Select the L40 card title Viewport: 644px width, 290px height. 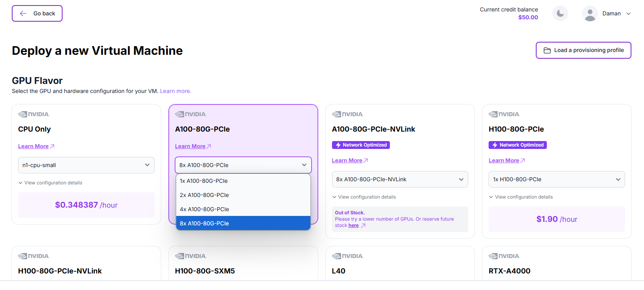[x=339, y=271]
